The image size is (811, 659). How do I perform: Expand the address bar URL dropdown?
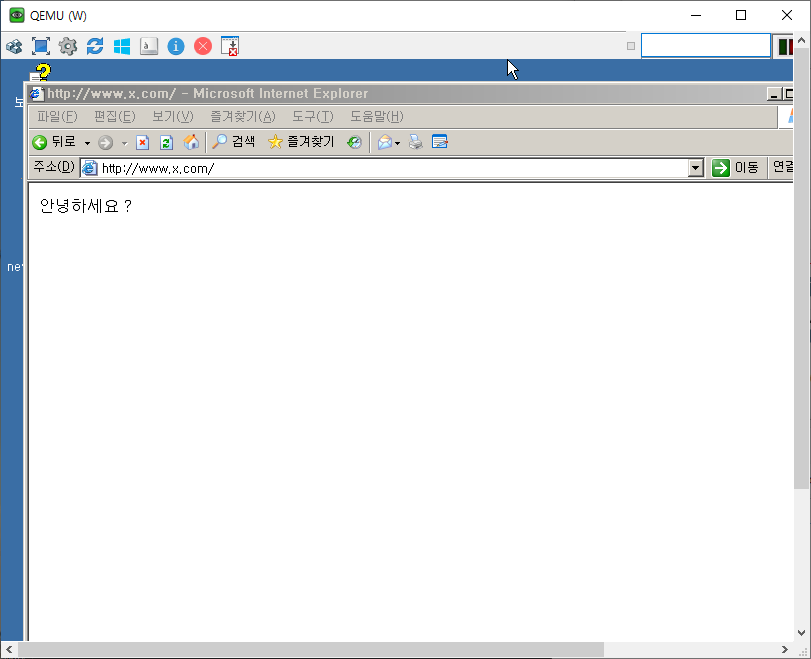(696, 168)
